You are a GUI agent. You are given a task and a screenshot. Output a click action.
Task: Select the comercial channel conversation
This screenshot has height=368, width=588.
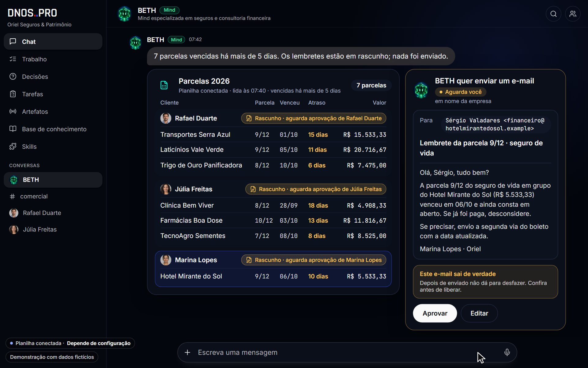coord(53,196)
